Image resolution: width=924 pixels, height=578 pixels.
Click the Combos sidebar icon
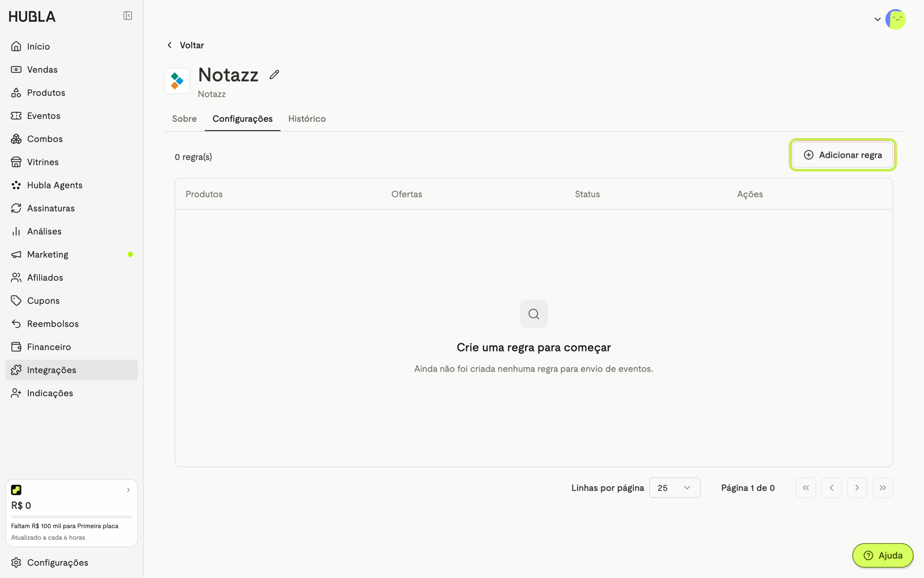(x=16, y=139)
